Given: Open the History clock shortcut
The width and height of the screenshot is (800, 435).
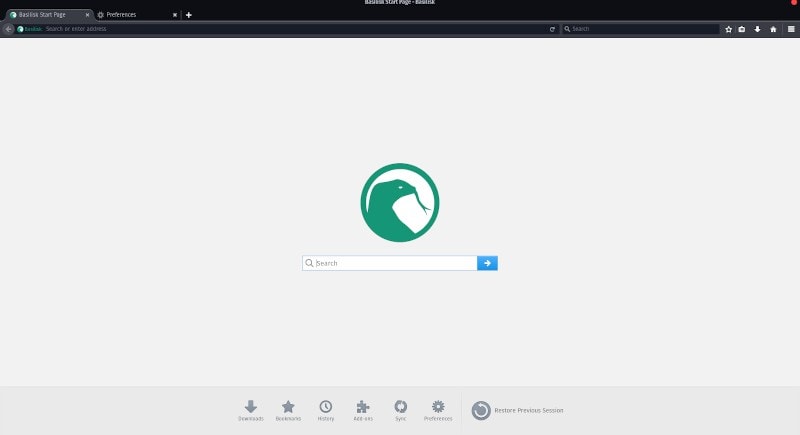Looking at the screenshot, I should [326, 406].
